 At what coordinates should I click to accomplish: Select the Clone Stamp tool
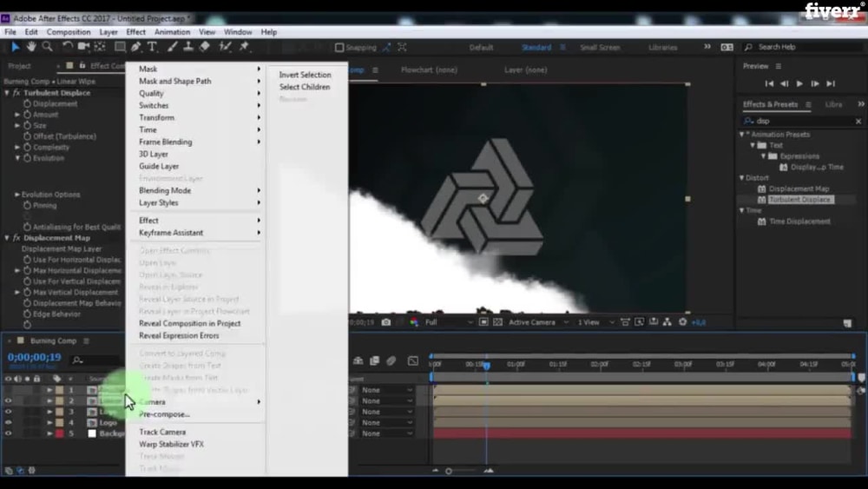[x=188, y=47]
